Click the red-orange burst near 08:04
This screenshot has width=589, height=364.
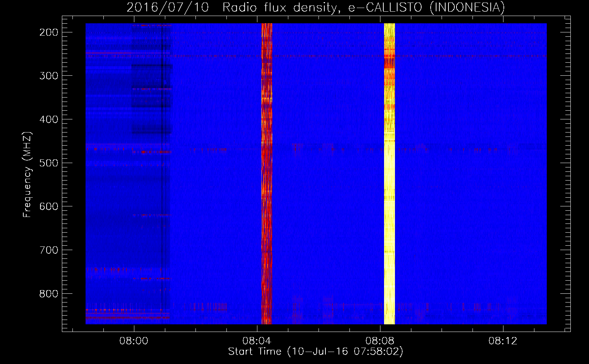coord(267,174)
